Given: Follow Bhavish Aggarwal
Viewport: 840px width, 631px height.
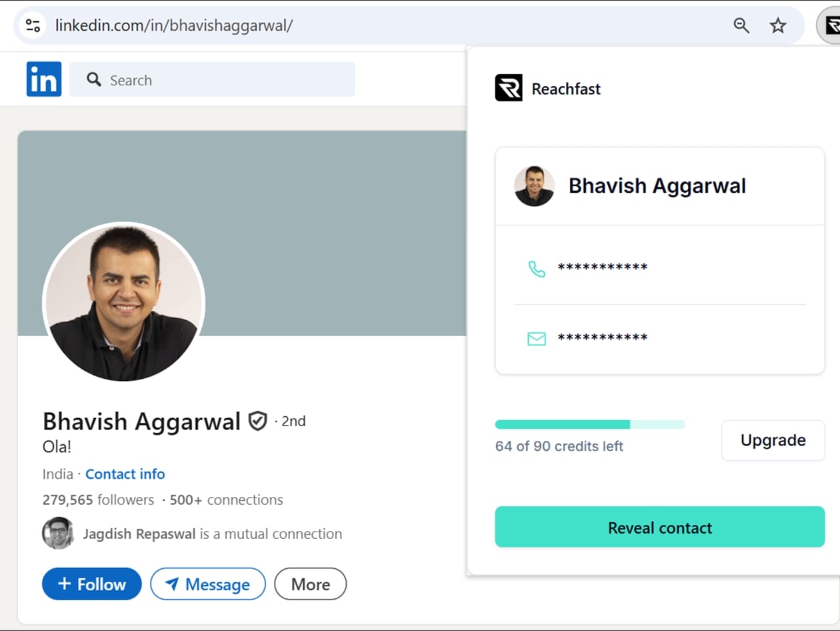Looking at the screenshot, I should point(92,584).
